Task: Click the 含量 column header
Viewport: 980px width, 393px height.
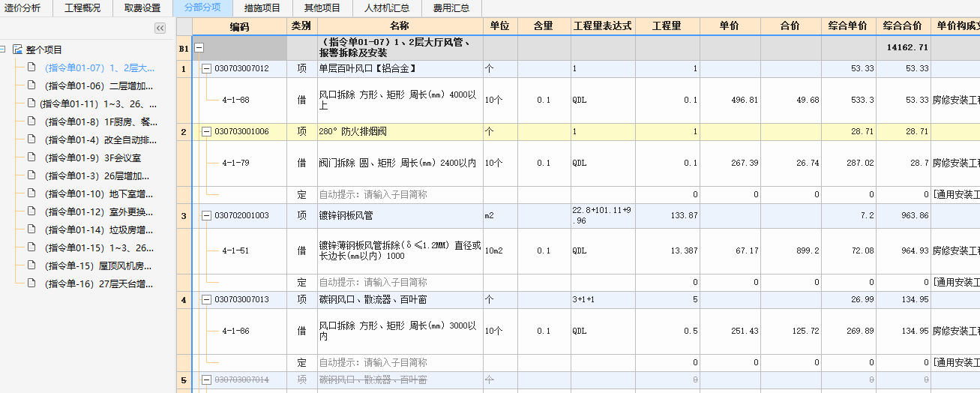Action: (x=543, y=25)
